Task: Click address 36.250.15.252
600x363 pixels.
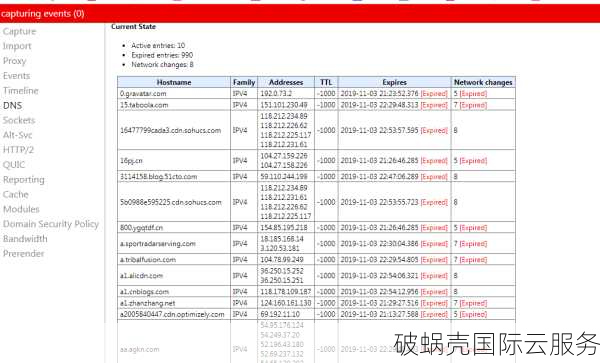Action: pos(282,271)
